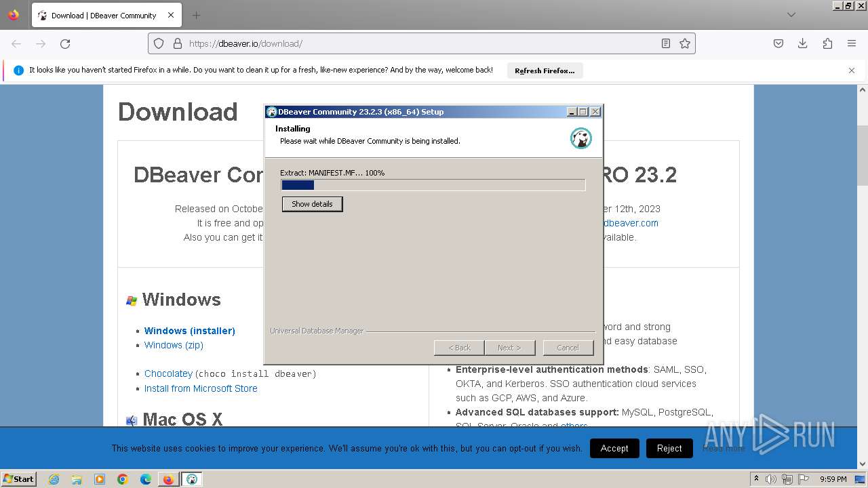Switch to DBeaver setup taskbar button

tap(192, 479)
